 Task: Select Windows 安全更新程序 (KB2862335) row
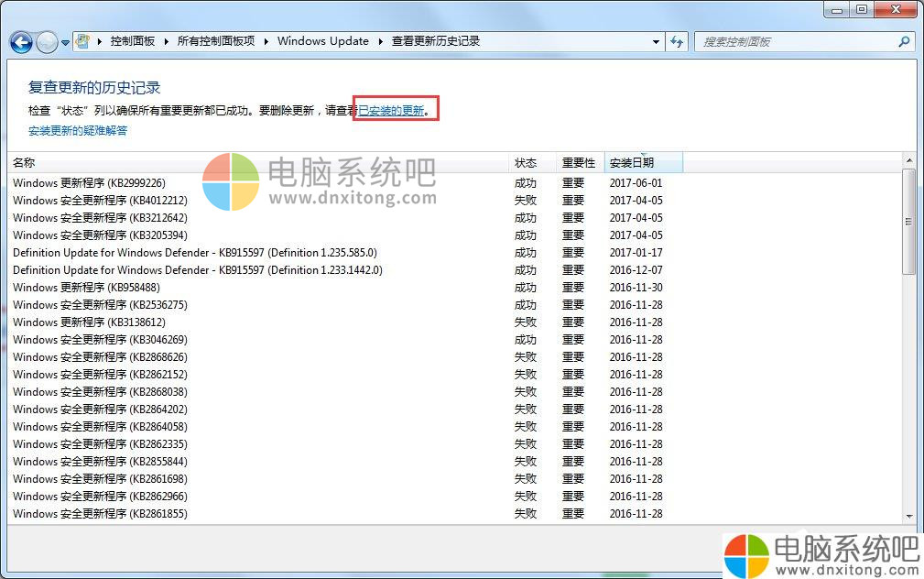453,444
